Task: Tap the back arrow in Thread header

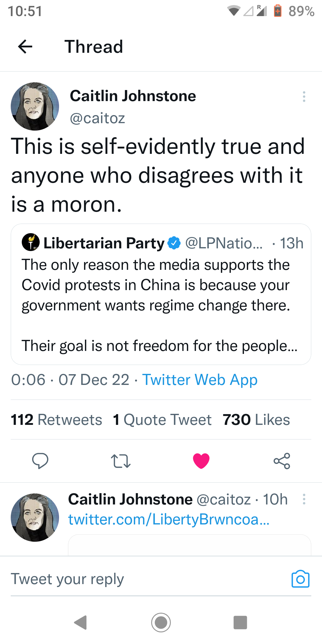Action: (x=25, y=47)
